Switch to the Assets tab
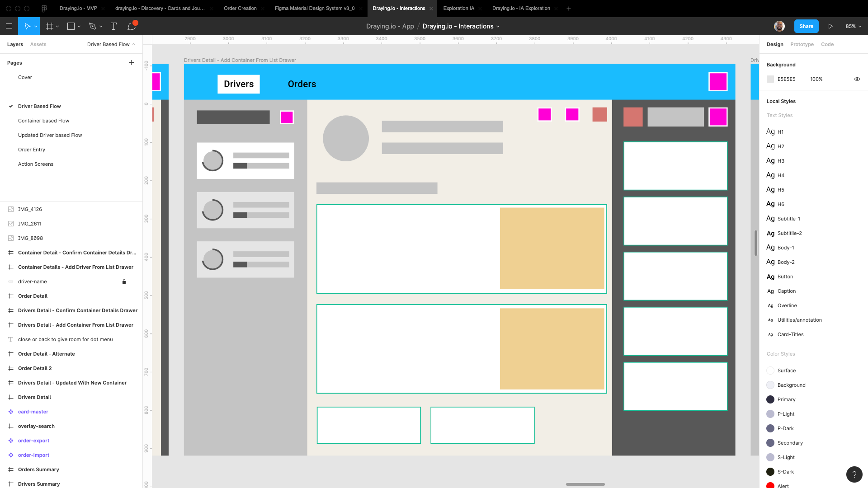Image resolution: width=868 pixels, height=488 pixels. click(x=38, y=44)
